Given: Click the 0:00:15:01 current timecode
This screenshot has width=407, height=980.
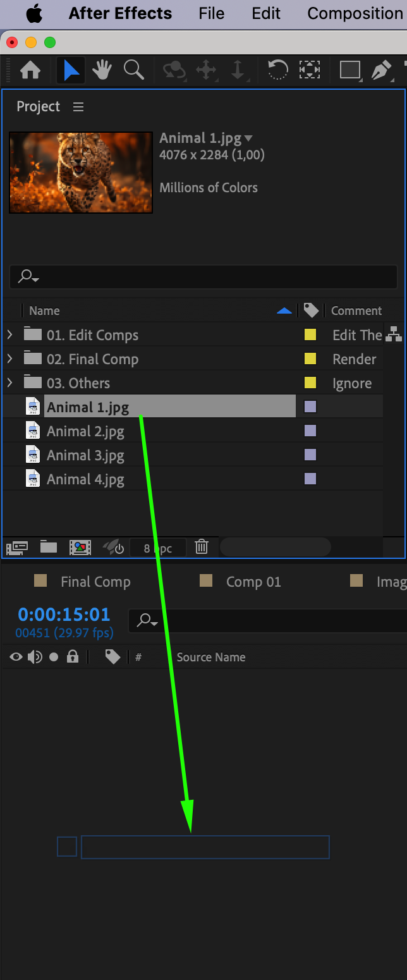Looking at the screenshot, I should 64,614.
